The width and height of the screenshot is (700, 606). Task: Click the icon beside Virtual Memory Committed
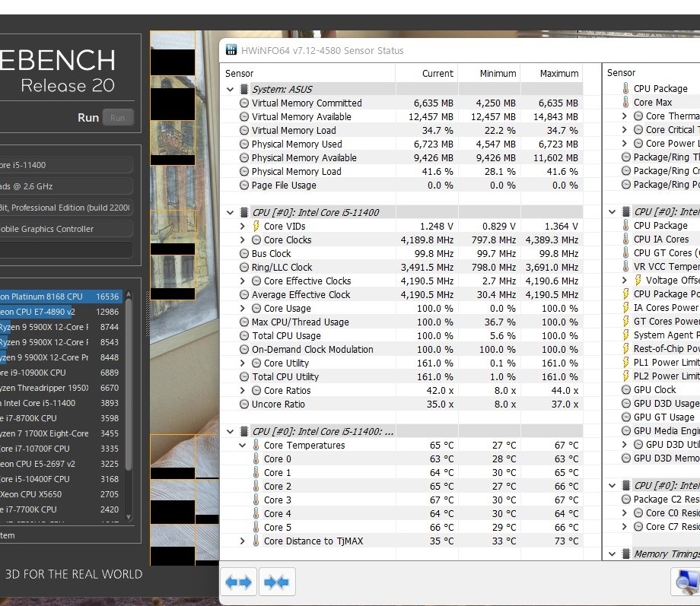tap(243, 103)
